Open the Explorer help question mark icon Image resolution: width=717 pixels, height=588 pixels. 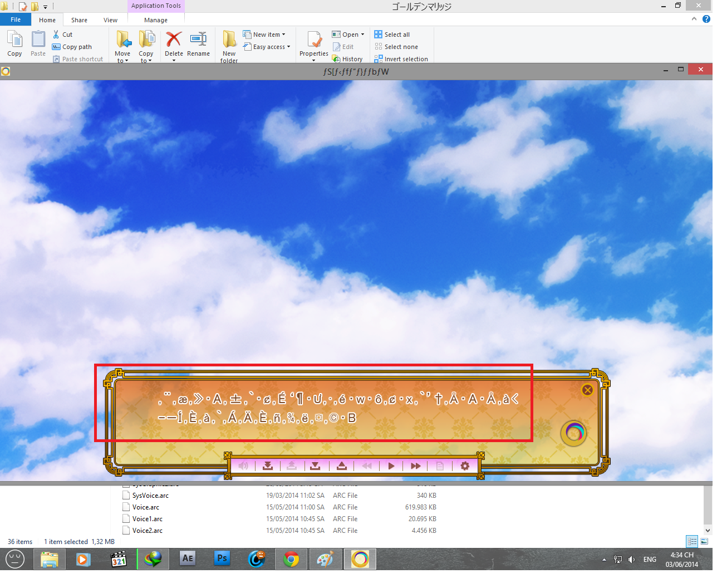(x=706, y=19)
